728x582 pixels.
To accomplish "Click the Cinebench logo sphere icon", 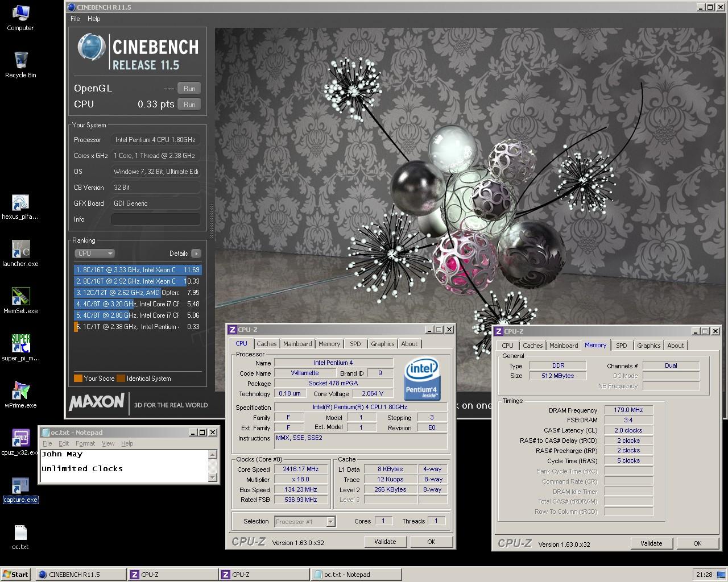I will 91,47.
